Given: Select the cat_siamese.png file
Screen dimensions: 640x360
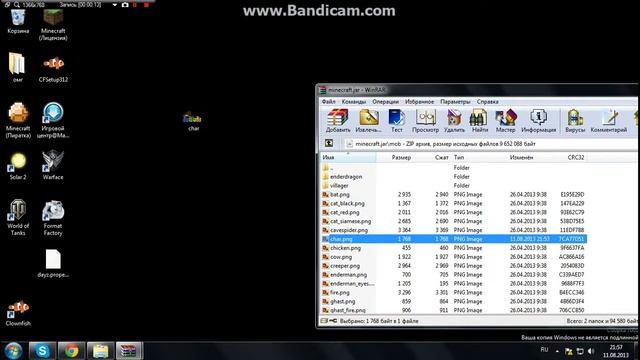Looking at the screenshot, I should pos(454,221).
